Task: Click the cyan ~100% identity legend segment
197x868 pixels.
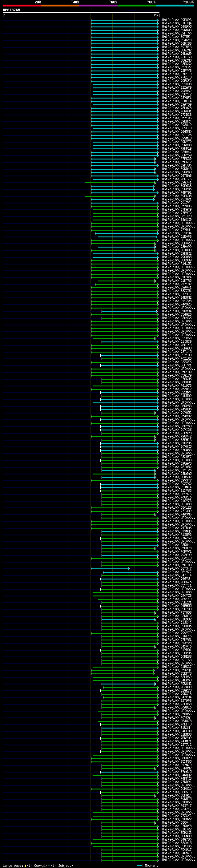Action: [x=175, y=6]
